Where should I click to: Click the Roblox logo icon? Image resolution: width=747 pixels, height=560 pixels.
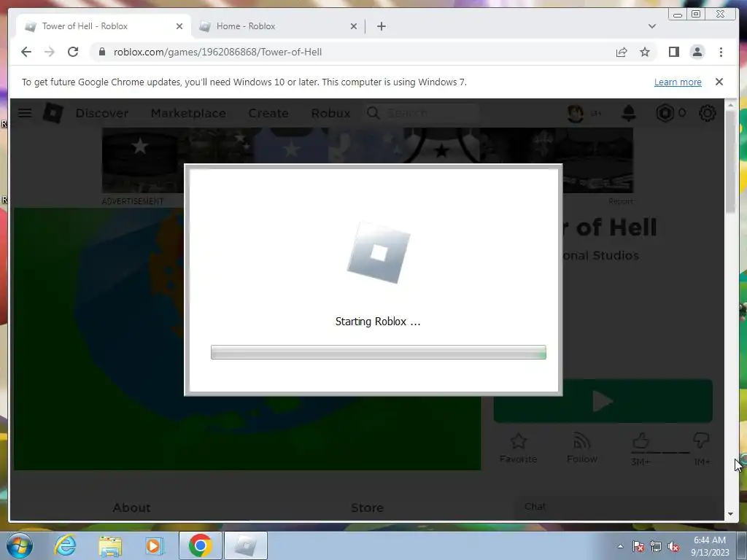(x=53, y=113)
